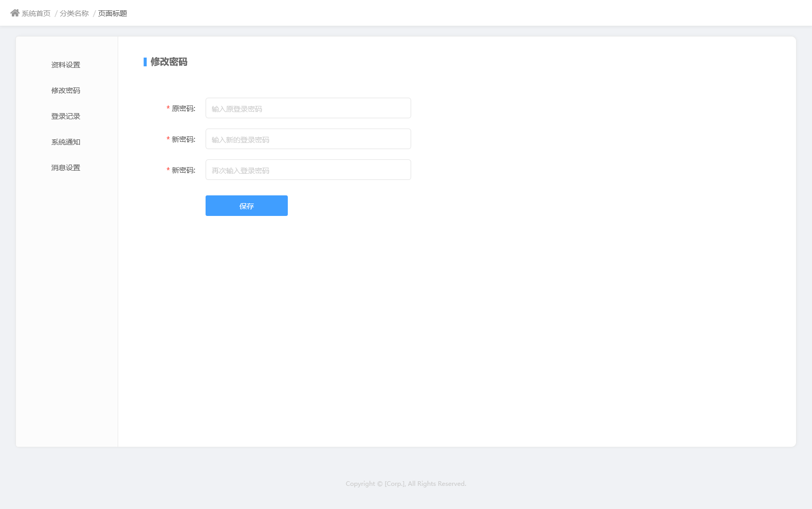The height and width of the screenshot is (509, 812).
Task: Click 页面标题 breadcrumb text
Action: coord(113,13)
